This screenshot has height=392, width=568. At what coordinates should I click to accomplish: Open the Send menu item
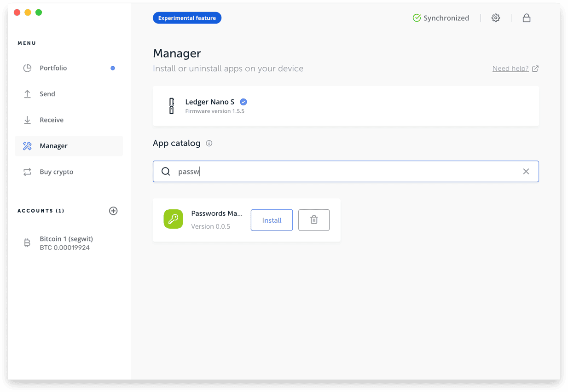coord(69,94)
